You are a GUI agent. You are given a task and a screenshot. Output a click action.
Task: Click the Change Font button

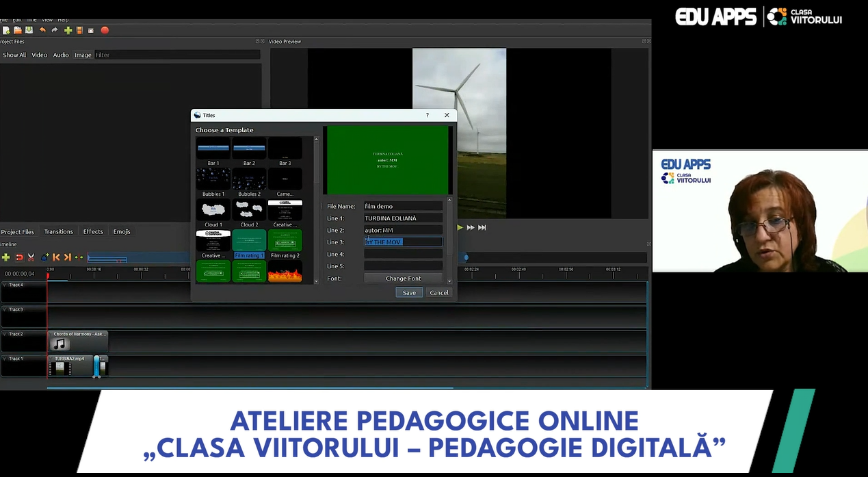(x=404, y=279)
